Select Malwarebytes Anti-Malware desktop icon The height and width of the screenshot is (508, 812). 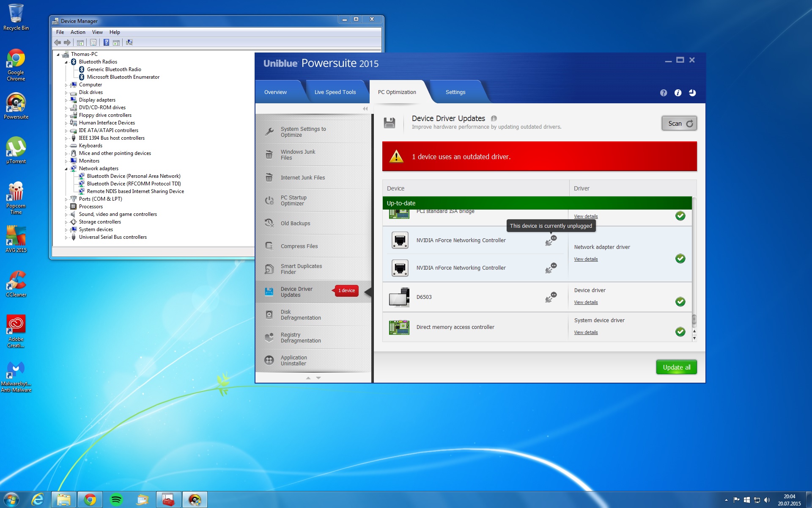click(16, 377)
